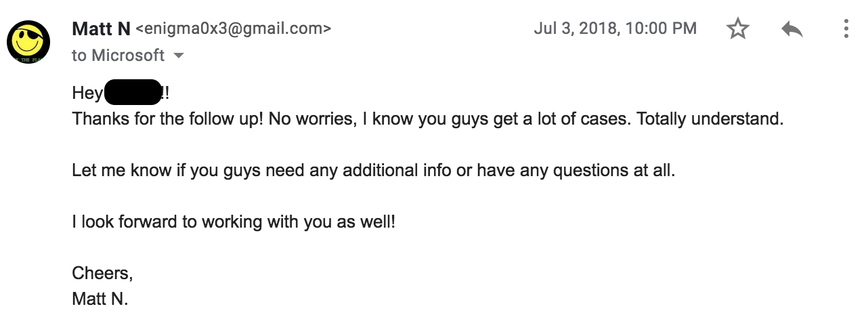Click the Reply arrow icon

point(791,29)
